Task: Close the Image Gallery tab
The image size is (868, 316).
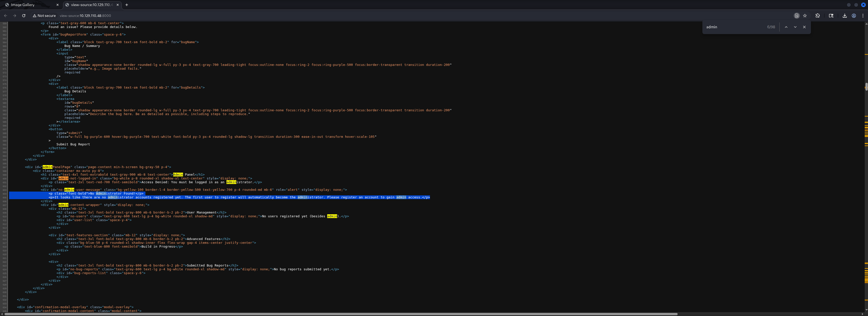Action: click(x=57, y=5)
